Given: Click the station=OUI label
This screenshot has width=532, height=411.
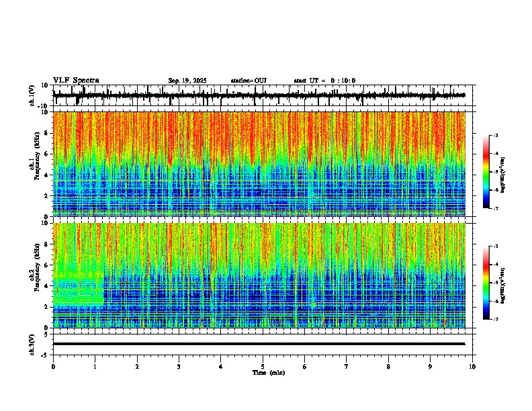Looking at the screenshot, I should coord(249,81).
